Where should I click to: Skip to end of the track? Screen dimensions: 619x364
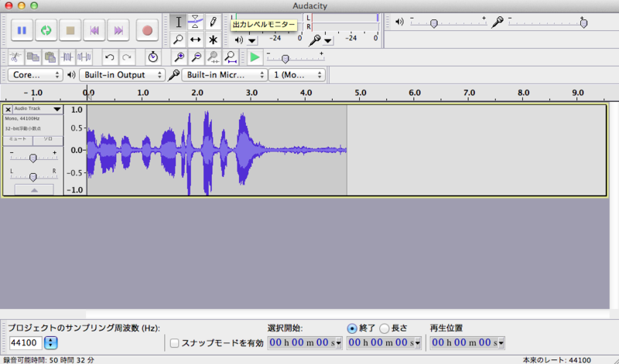click(118, 30)
